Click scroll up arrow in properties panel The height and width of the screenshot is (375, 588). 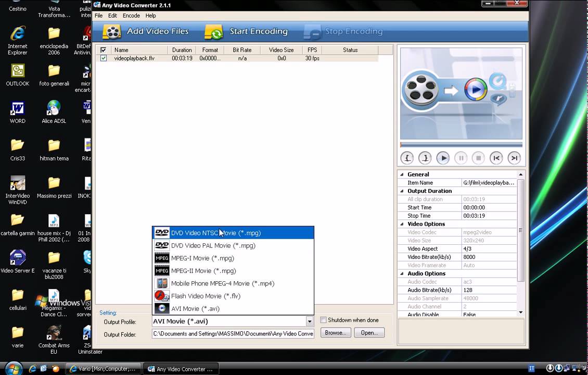click(520, 174)
